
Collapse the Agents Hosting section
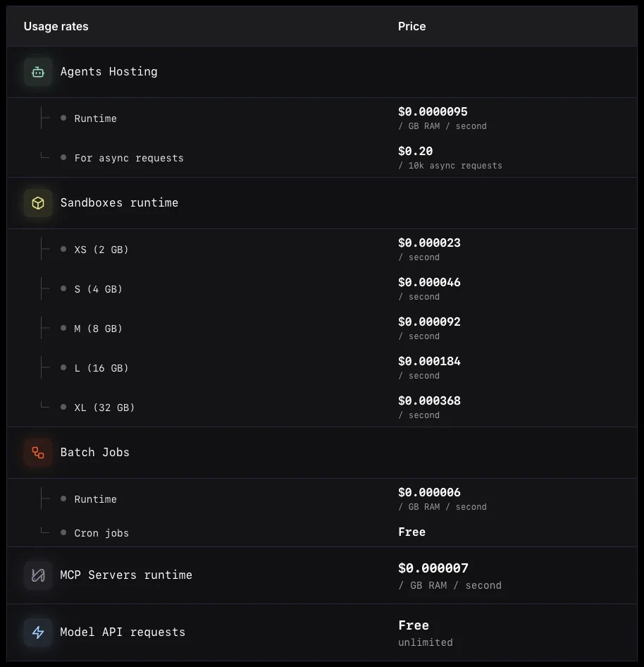tap(109, 71)
